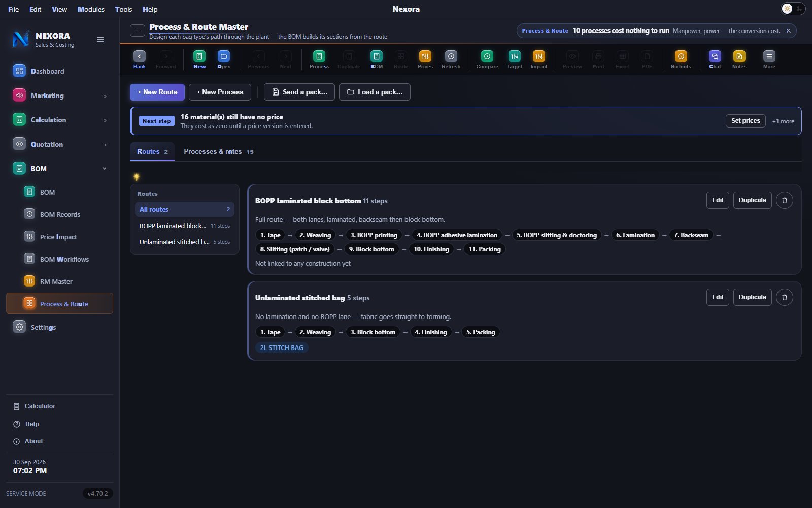Viewport: 812px width, 508px height.
Task: Collapse the Process & Route Master header
Action: pyautogui.click(x=137, y=31)
